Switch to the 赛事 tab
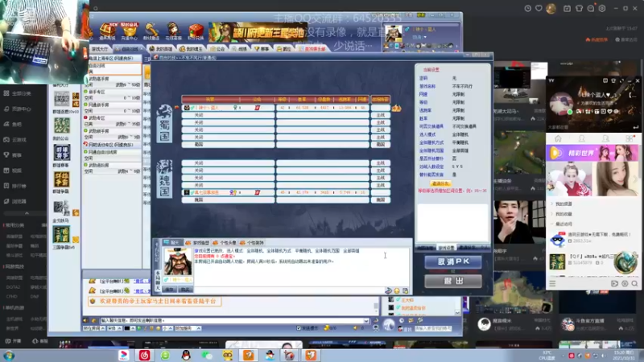This screenshot has height=362, width=644. coord(262,49)
